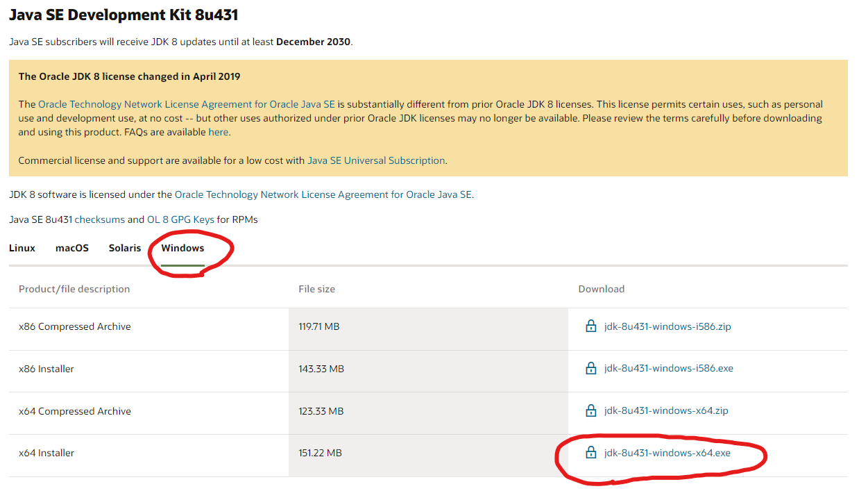Click 'File size' column header
Screen dimensions: 868x491
[x=317, y=289]
